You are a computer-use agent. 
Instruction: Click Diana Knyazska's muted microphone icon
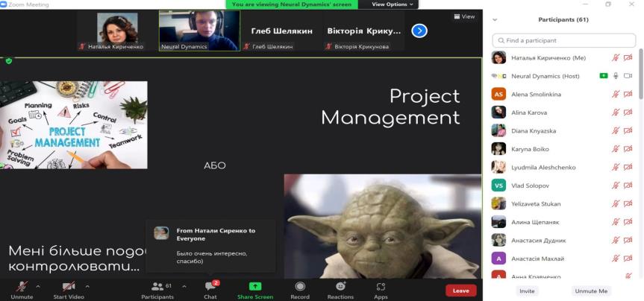[615, 131]
